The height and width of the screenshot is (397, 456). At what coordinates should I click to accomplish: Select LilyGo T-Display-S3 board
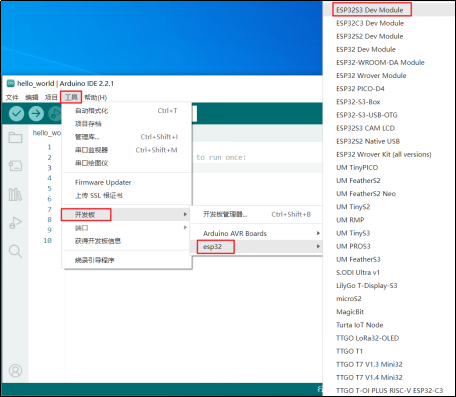click(389, 286)
